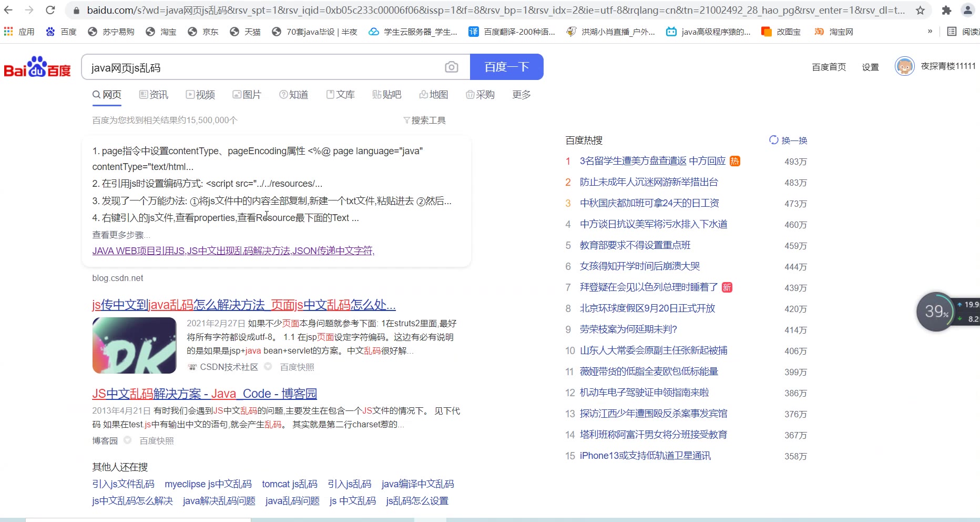Open the 京东 bookmark
Image resolution: width=980 pixels, height=522 pixels.
tap(203, 32)
